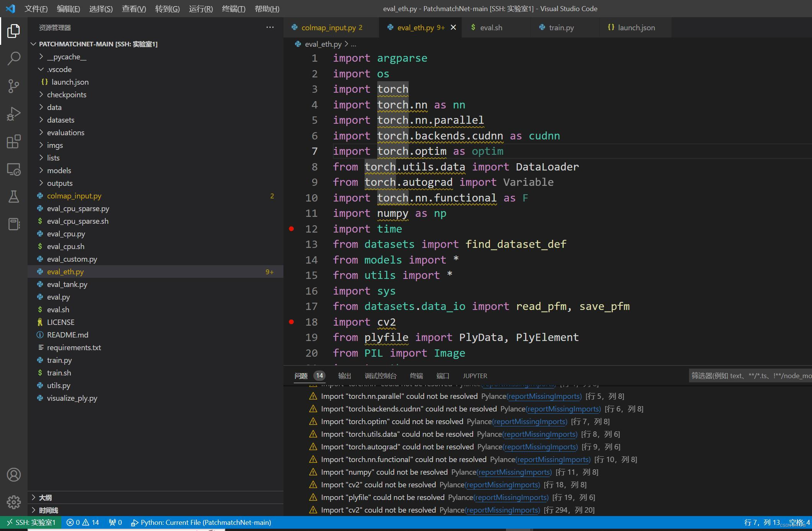Expand the models folder in file tree
Viewport: 812px width, 531px height.
pos(59,170)
